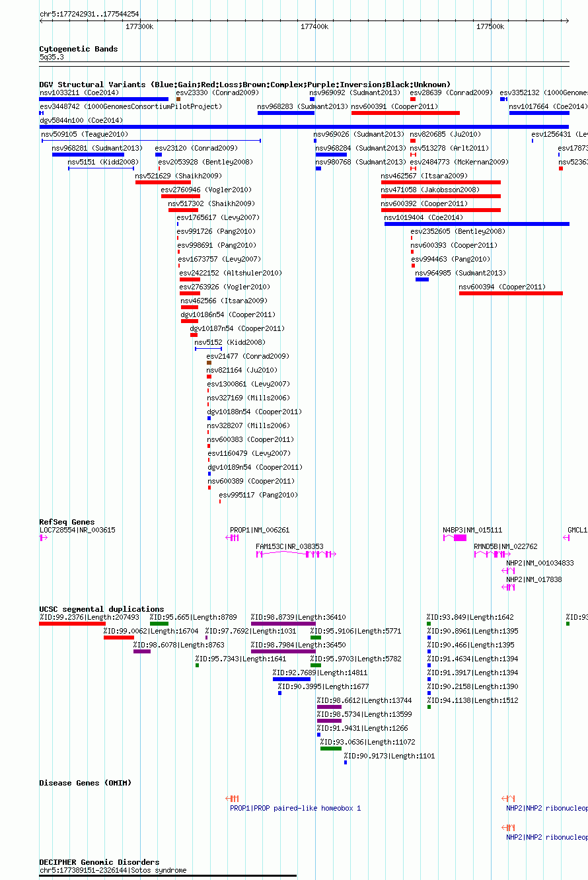This screenshot has height=880, width=588.
Task: Select the PROP1 RefSeq gene glyph
Action: 233,538
